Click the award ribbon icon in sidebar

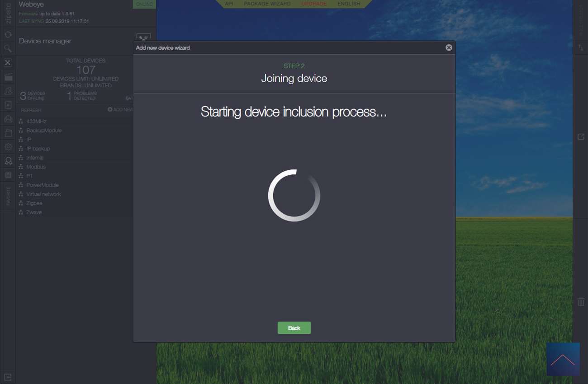[8, 161]
